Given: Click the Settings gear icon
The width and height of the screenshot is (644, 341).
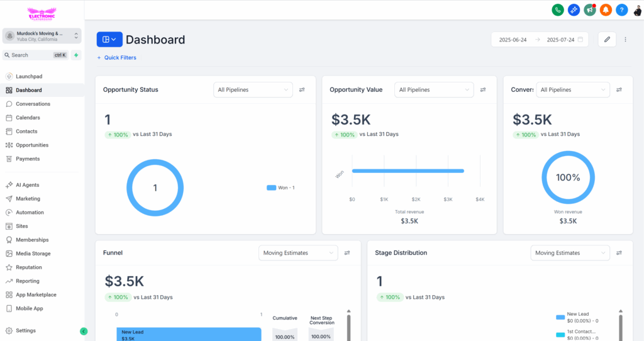Looking at the screenshot, I should click(x=9, y=330).
